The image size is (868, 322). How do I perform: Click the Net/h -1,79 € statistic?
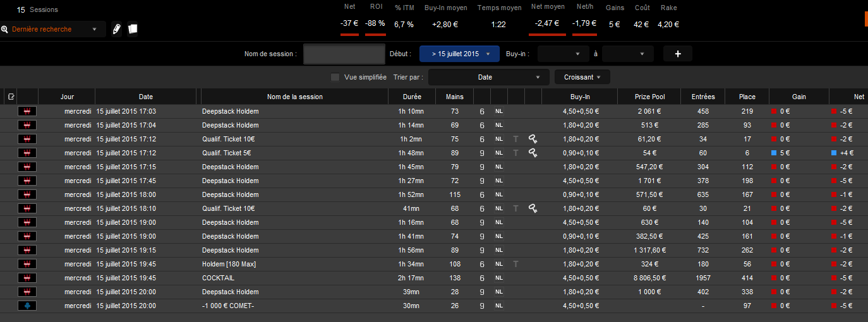coord(584,24)
